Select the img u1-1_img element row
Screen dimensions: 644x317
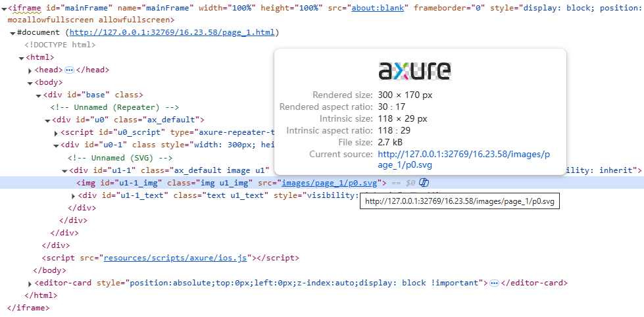[x=322, y=183]
